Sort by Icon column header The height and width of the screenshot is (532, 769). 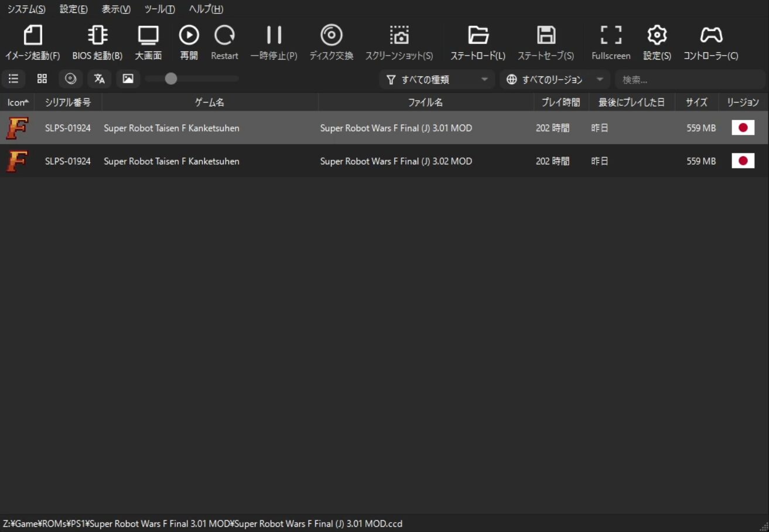coord(17,102)
